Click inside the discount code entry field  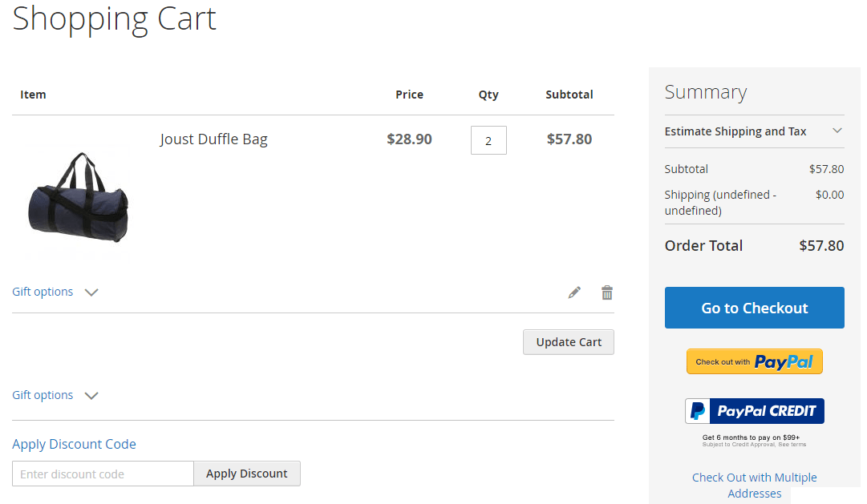pyautogui.click(x=102, y=474)
